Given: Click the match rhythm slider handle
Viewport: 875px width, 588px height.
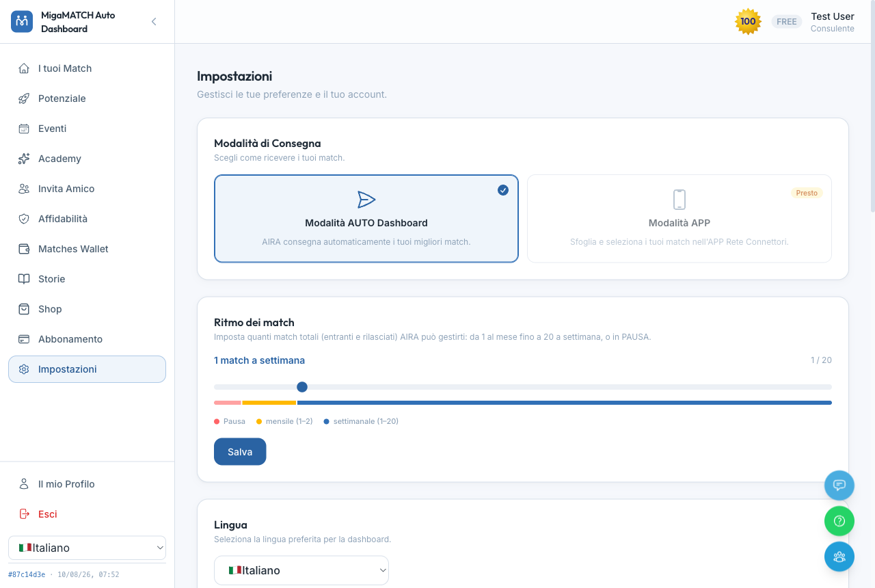Looking at the screenshot, I should [x=302, y=387].
